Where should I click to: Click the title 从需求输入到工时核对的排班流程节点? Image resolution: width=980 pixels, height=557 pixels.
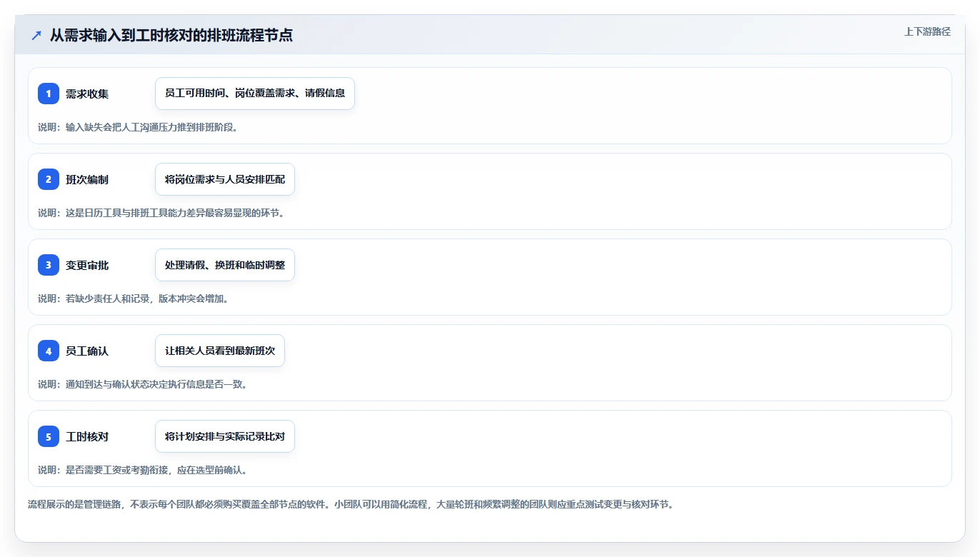click(x=171, y=35)
